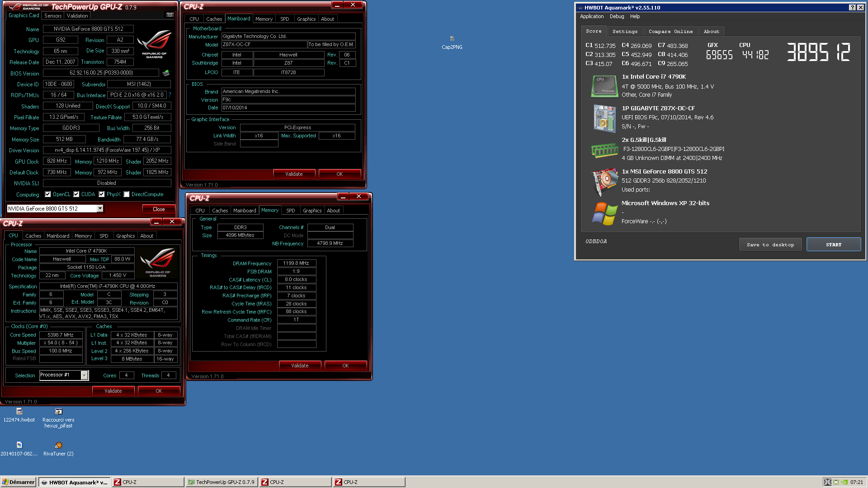Click the RAM module icon in Aquamark
This screenshot has width=868, height=488.
click(x=604, y=150)
